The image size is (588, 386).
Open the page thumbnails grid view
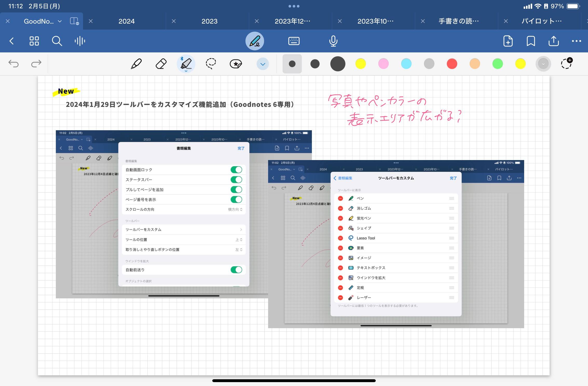pyautogui.click(x=34, y=41)
